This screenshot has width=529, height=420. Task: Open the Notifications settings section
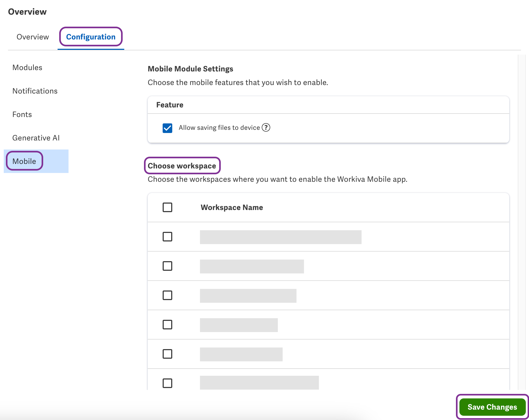pos(35,91)
